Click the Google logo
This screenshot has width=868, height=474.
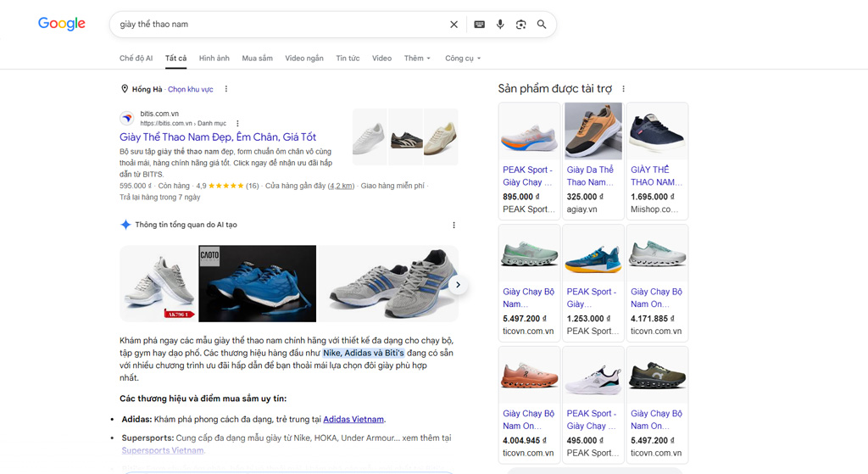(x=61, y=24)
